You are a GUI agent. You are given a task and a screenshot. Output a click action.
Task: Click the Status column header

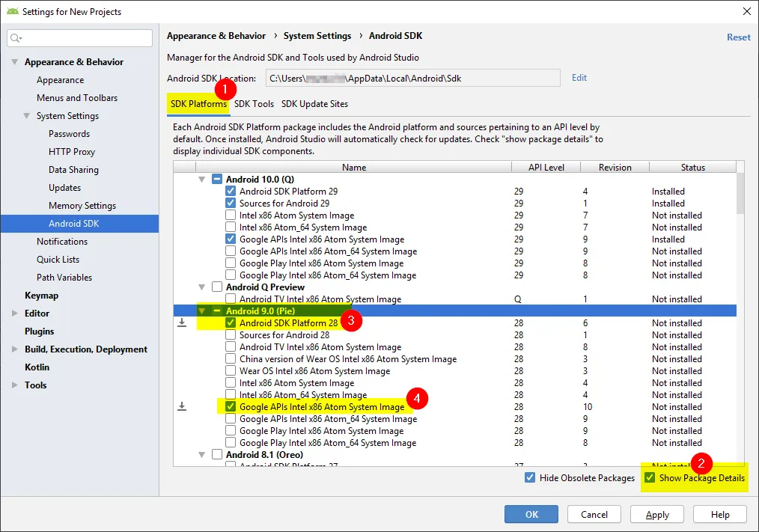pyautogui.click(x=692, y=167)
